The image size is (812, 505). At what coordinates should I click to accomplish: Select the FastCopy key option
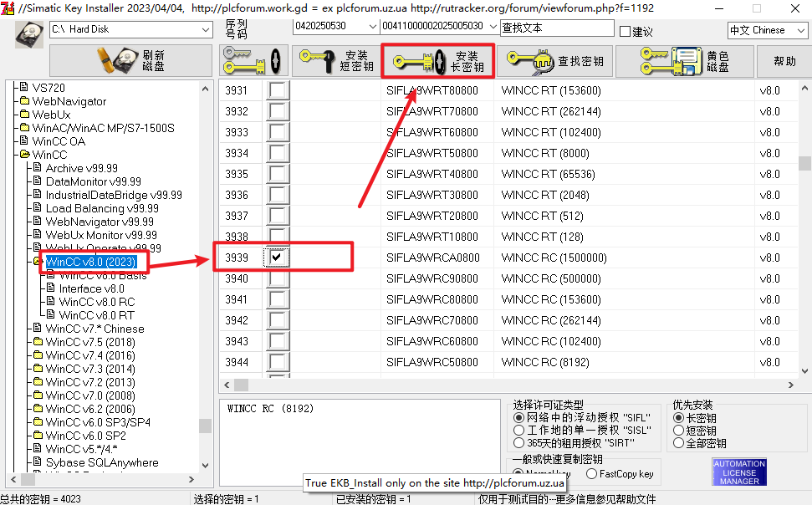click(x=592, y=474)
